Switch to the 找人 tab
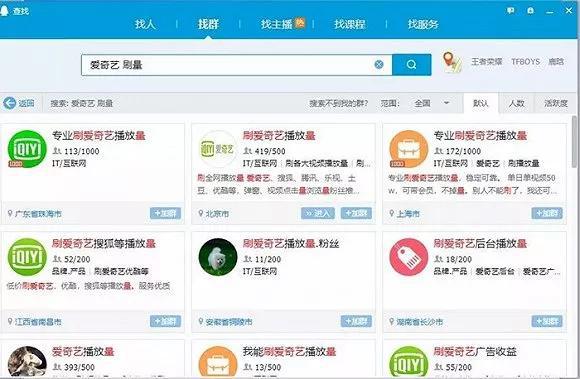The width and height of the screenshot is (580, 379). (x=145, y=24)
